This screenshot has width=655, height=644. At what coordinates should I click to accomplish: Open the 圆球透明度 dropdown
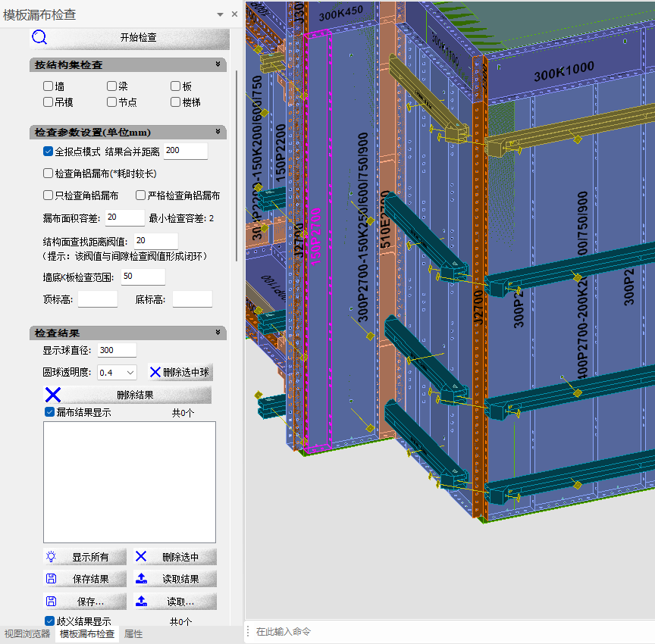point(117,372)
